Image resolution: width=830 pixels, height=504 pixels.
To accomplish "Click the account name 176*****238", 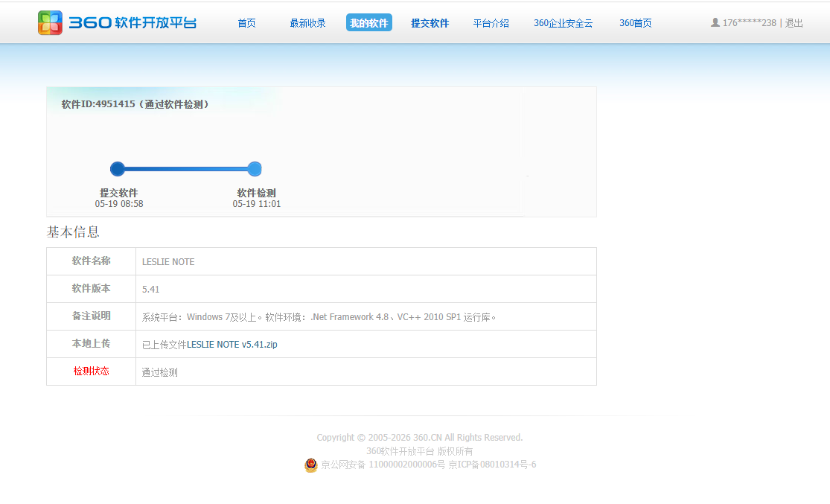I will [x=750, y=23].
